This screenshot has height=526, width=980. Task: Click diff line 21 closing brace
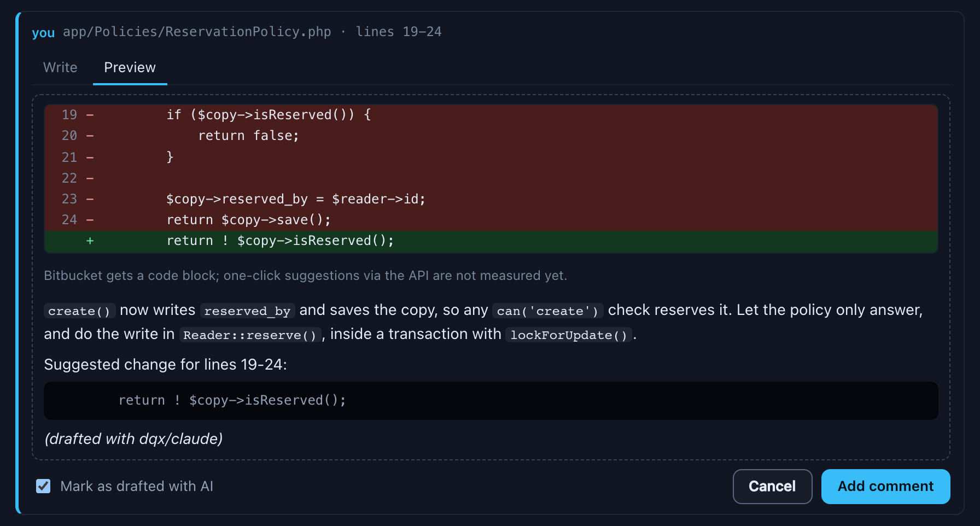coord(491,157)
